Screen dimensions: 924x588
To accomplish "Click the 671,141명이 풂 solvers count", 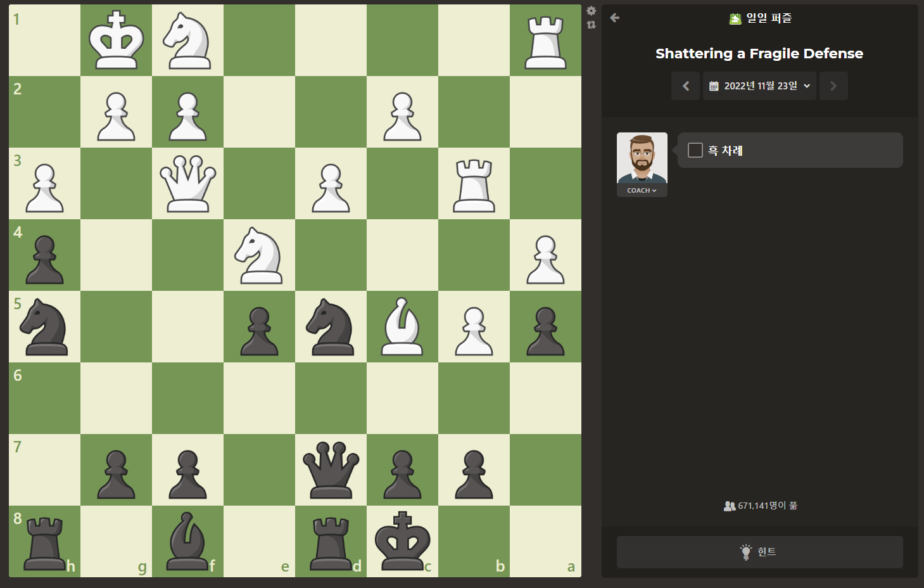I will [x=760, y=506].
